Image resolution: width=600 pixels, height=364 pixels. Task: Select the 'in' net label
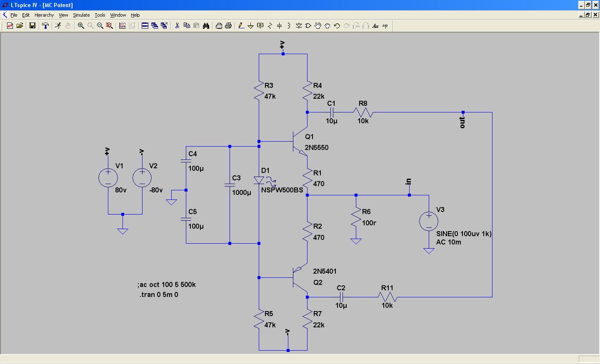tap(408, 182)
